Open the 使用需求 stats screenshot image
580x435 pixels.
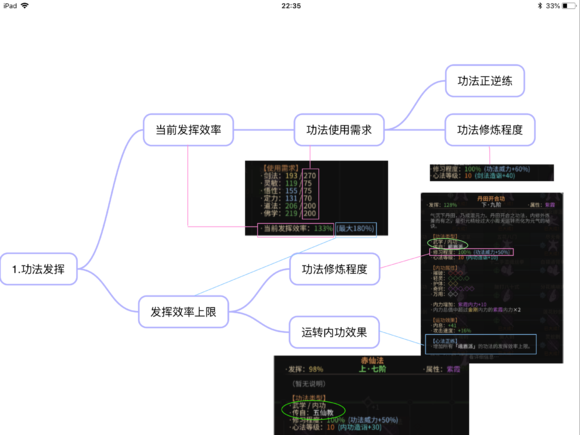pyautogui.click(x=316, y=198)
